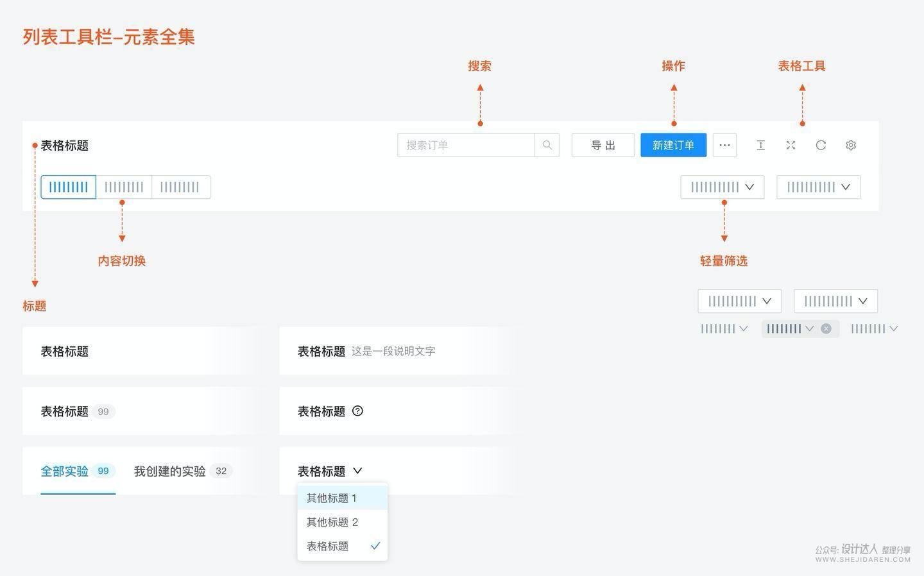Viewport: 924px width, 576px height.
Task: Open the more actions ellipsis button
Action: (724, 145)
